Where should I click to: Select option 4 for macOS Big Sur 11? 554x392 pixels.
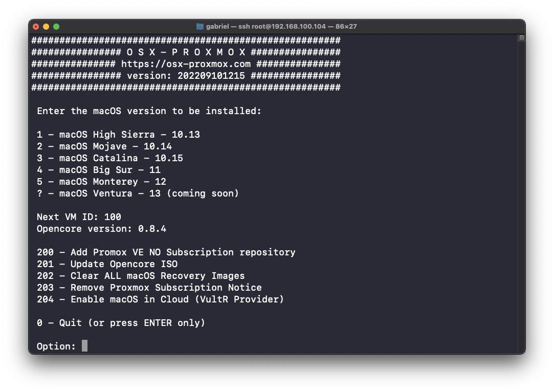click(x=100, y=169)
